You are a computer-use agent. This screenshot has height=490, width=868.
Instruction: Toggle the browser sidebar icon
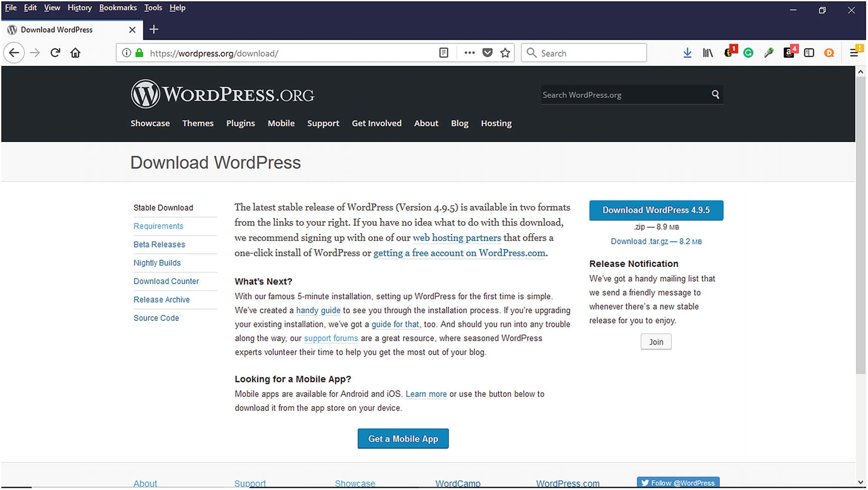[x=809, y=53]
